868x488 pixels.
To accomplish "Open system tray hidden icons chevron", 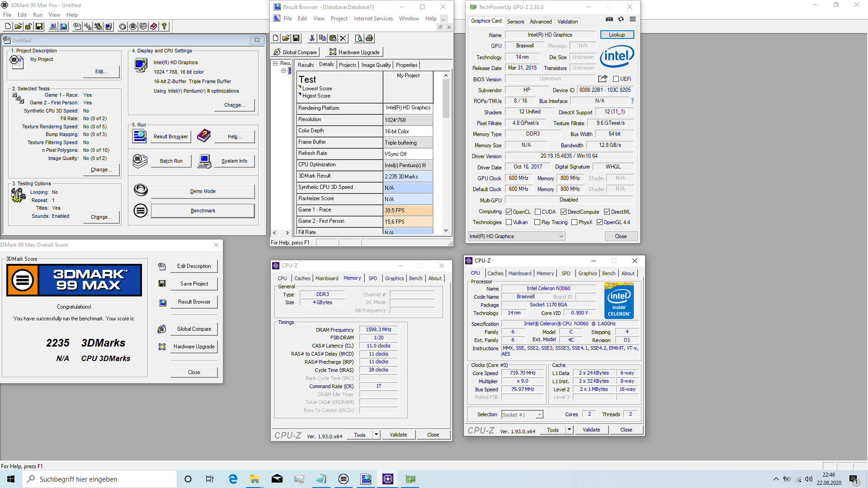I will point(776,479).
